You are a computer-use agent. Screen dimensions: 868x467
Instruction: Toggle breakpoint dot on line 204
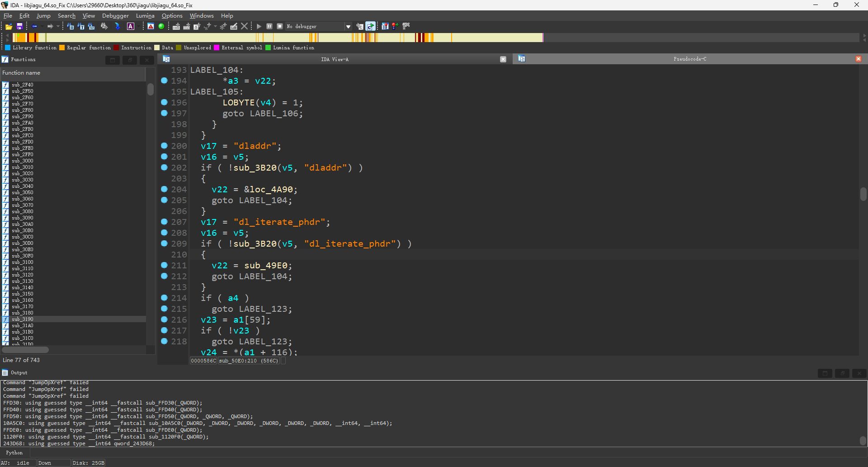165,189
